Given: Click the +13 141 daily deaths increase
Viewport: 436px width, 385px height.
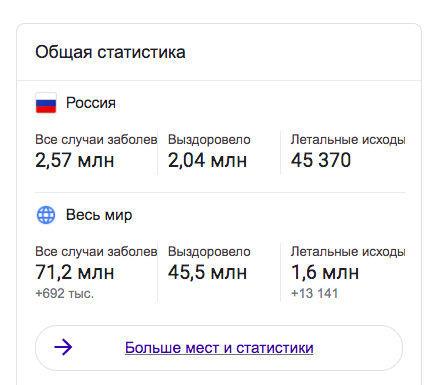Looking at the screenshot, I should tap(314, 293).
